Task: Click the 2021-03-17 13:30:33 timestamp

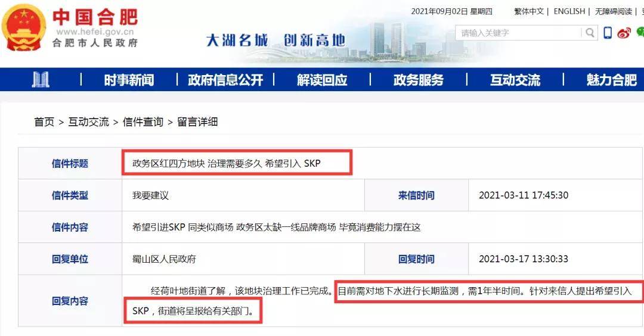Action: click(524, 259)
